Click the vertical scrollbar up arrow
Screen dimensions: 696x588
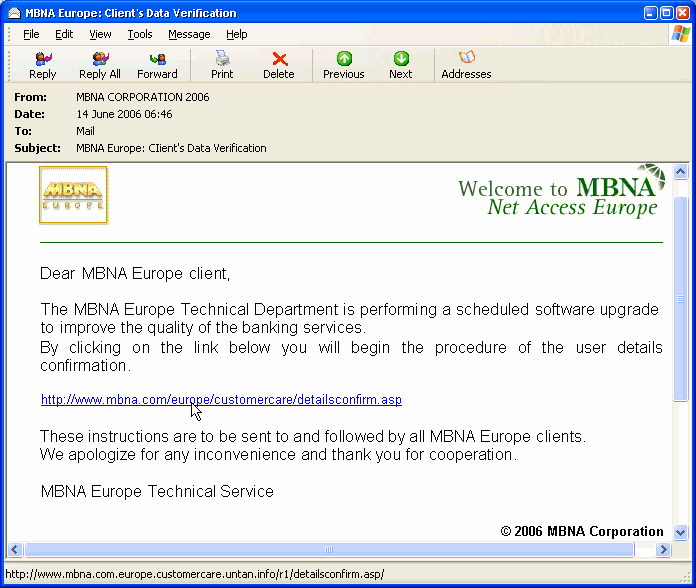[680, 173]
